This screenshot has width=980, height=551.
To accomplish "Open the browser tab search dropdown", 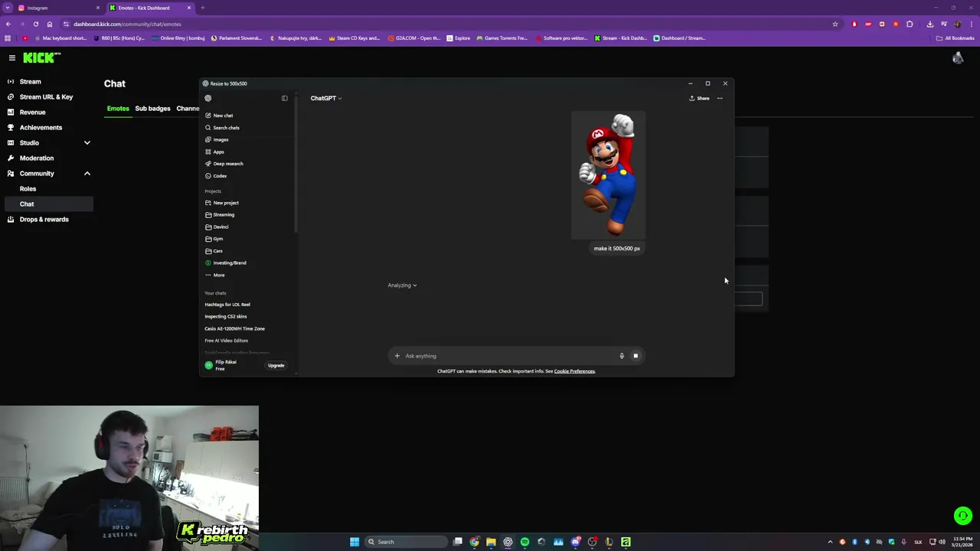I will pos(8,8).
